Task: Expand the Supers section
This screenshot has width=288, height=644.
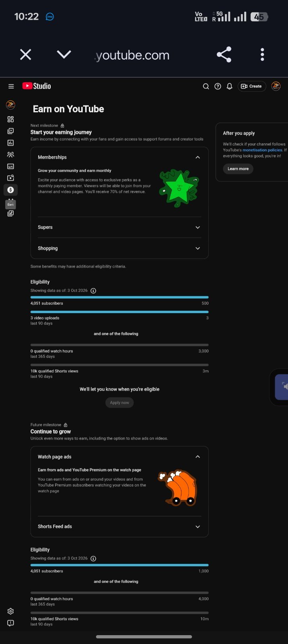Action: click(x=197, y=227)
